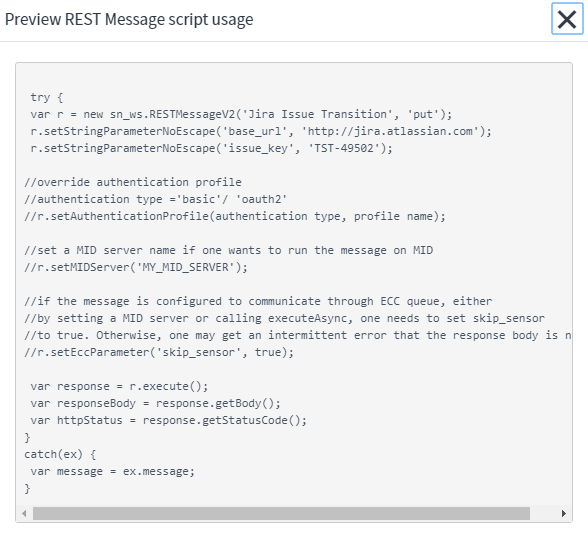The height and width of the screenshot is (537, 588).
Task: Click the RESTMessageV2 'Jira Issue Transition' line
Action: point(242,114)
